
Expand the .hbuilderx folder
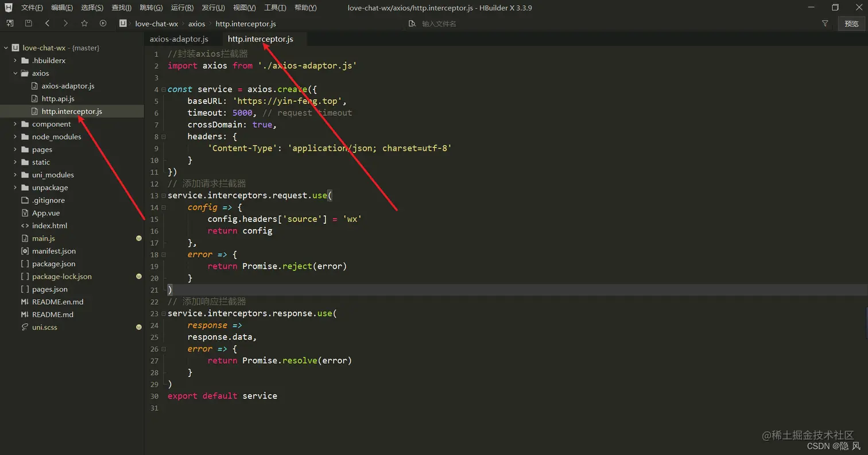(x=15, y=60)
